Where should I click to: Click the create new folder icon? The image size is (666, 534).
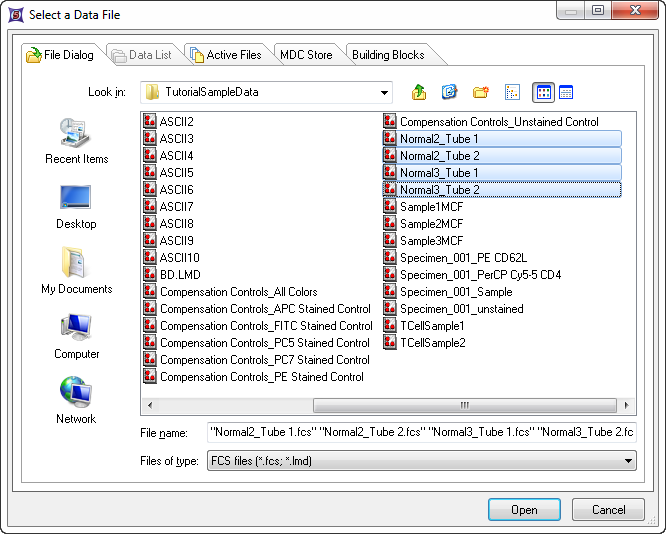[x=481, y=93]
